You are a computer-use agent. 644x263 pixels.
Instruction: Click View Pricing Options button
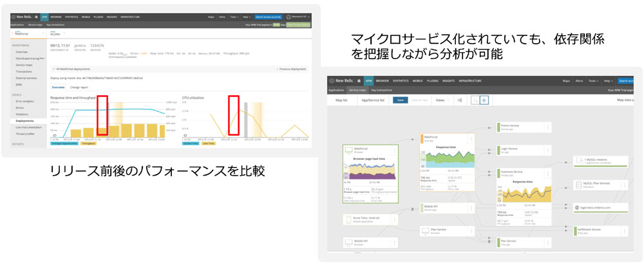[x=298, y=24]
